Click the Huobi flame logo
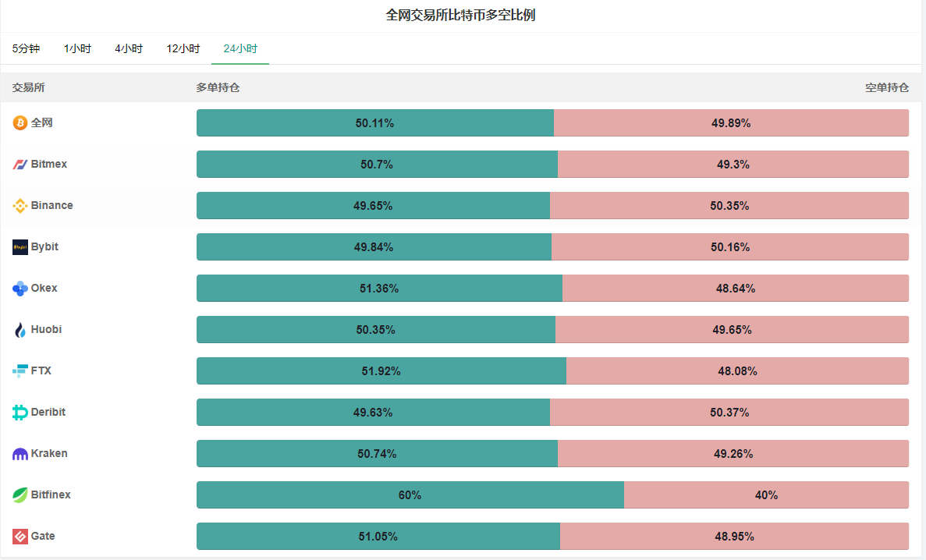The width and height of the screenshot is (926, 560). (x=20, y=330)
